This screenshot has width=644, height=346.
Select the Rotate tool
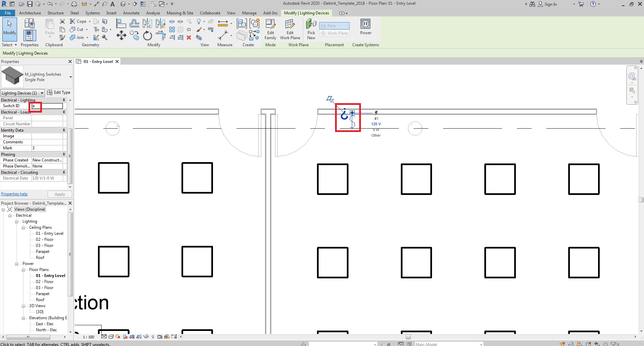click(147, 36)
